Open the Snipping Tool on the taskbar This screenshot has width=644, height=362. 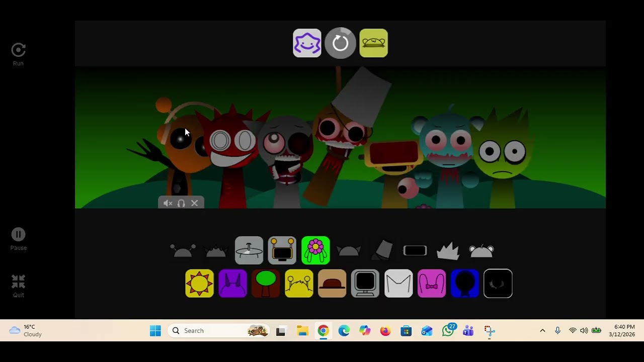coord(490,330)
